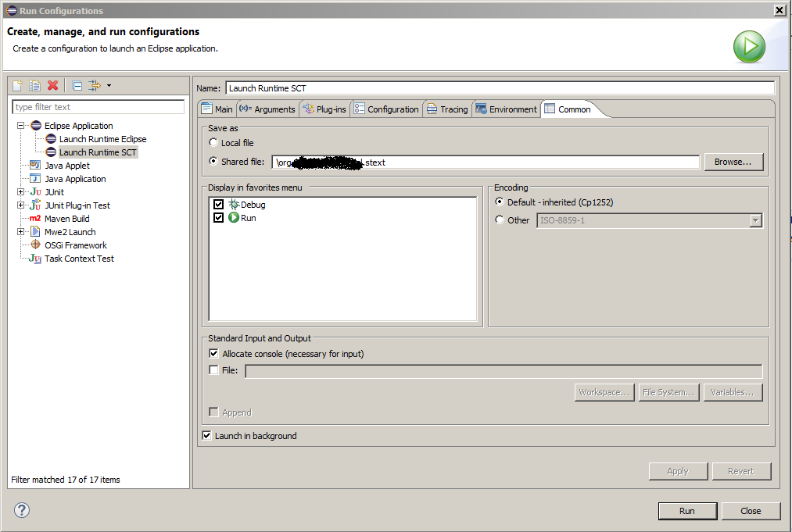The image size is (792, 532).
Task: Click the New launch configuration icon
Action: click(x=17, y=86)
